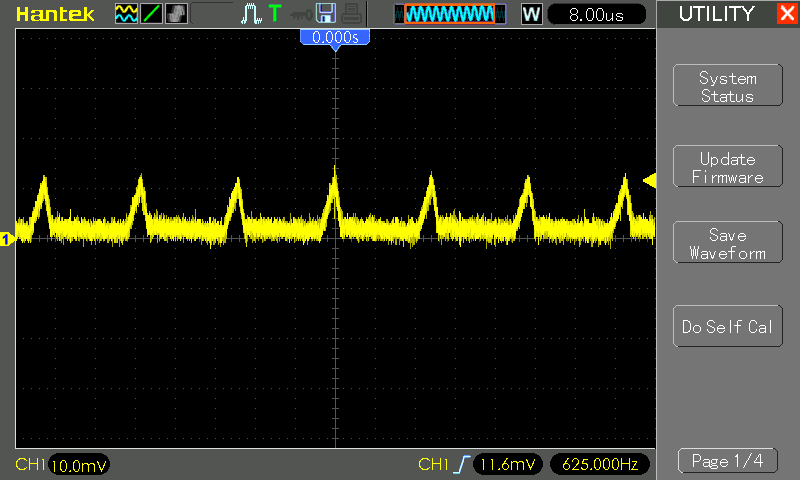Click the blue sine waveform icon
The height and width of the screenshot is (480, 800).
(126, 14)
